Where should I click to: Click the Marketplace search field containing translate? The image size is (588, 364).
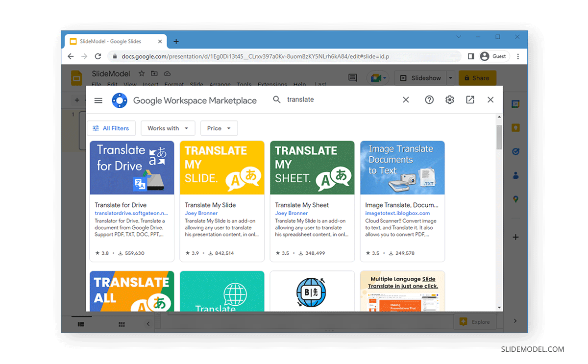pos(341,99)
